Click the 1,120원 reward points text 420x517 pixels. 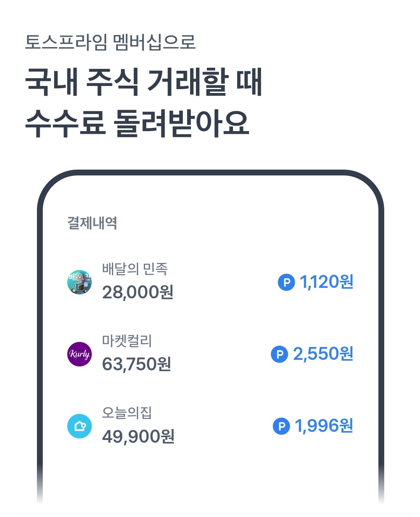pos(326,282)
